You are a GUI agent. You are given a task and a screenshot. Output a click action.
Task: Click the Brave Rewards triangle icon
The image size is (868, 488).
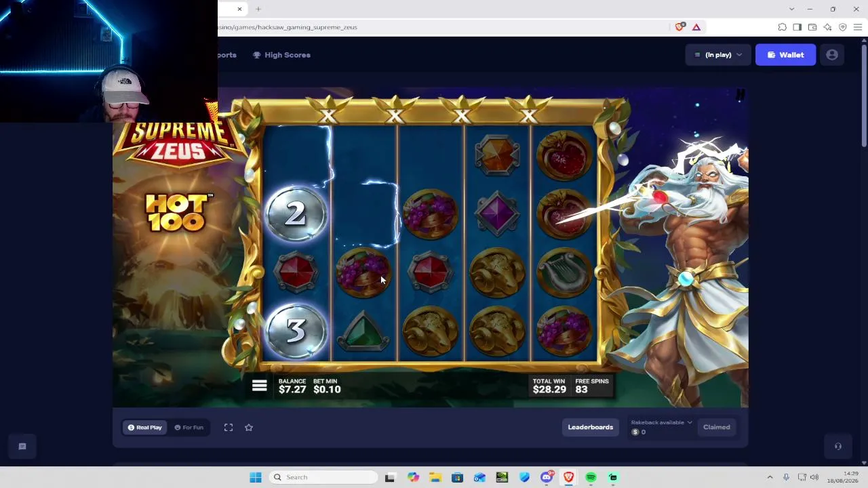point(696,27)
